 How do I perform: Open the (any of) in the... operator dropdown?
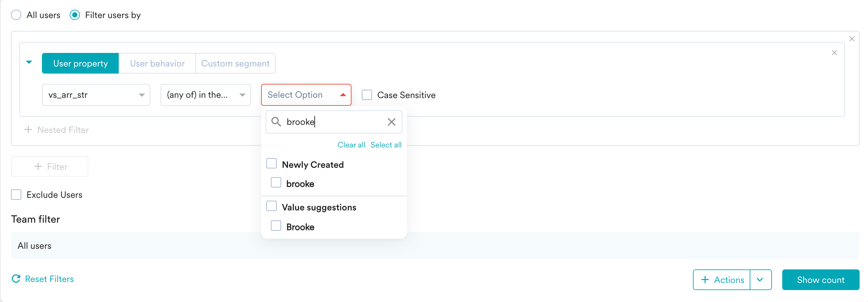(x=205, y=95)
